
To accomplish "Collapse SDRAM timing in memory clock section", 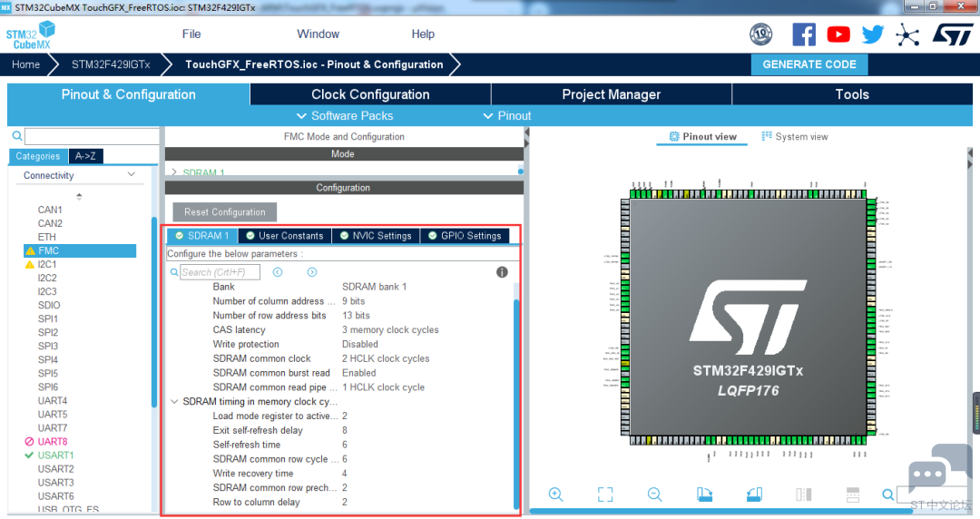I will (x=174, y=402).
